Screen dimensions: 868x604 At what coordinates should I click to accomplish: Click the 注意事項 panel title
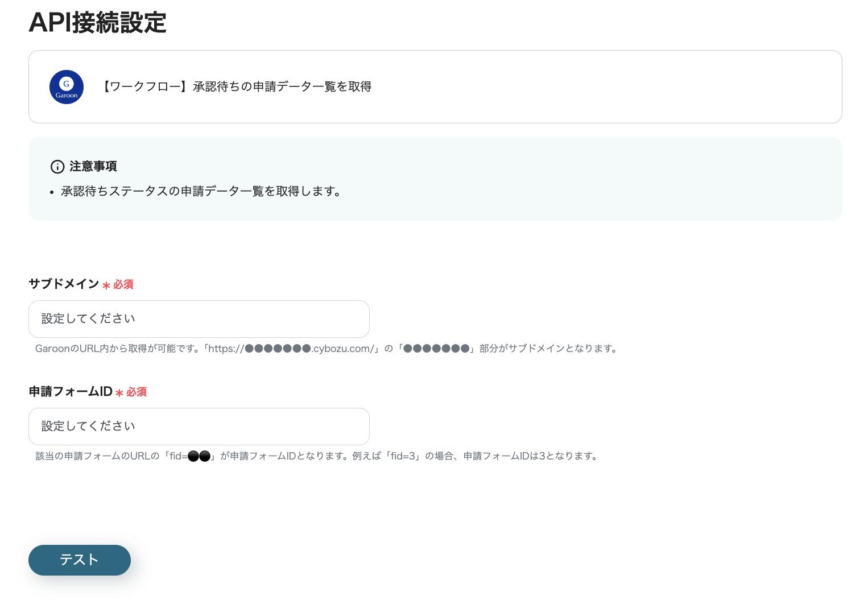tap(93, 167)
